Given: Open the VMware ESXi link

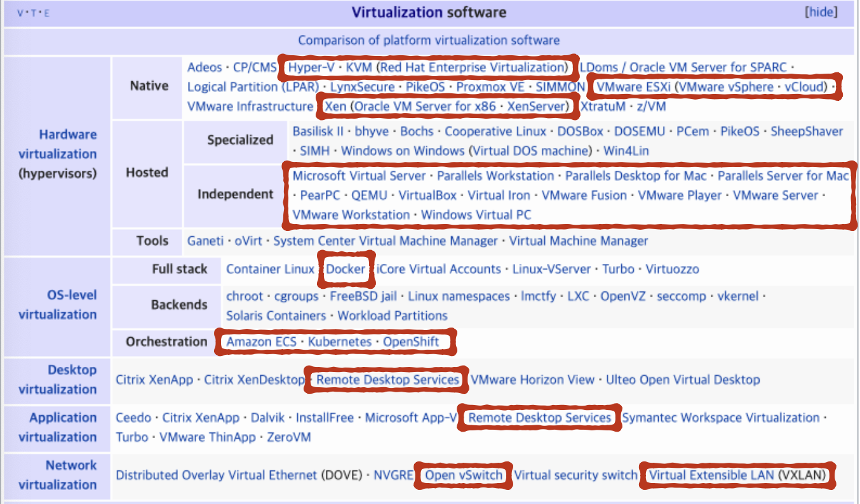Looking at the screenshot, I should pos(633,87).
